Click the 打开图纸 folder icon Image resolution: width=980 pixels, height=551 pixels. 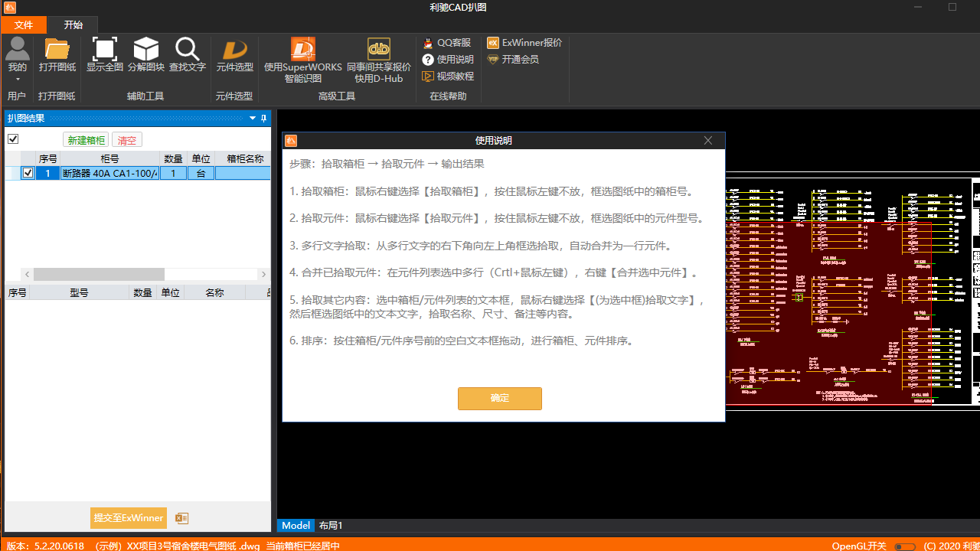57,49
